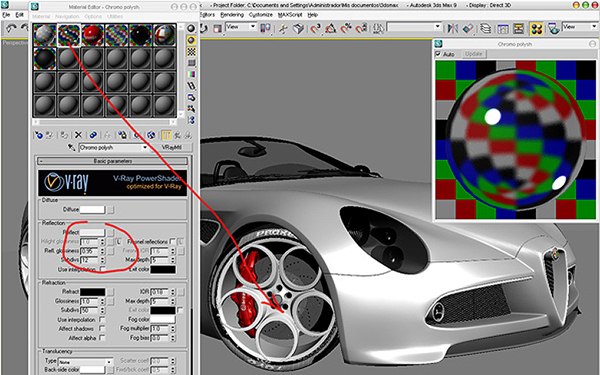
Task: Toggle the Background checker icon
Action: (191, 52)
